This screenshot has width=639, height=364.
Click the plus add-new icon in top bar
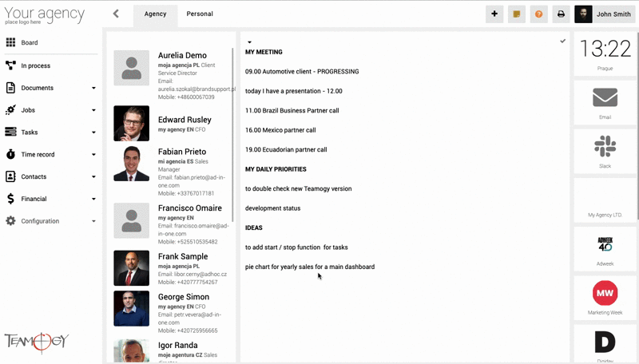pos(494,14)
